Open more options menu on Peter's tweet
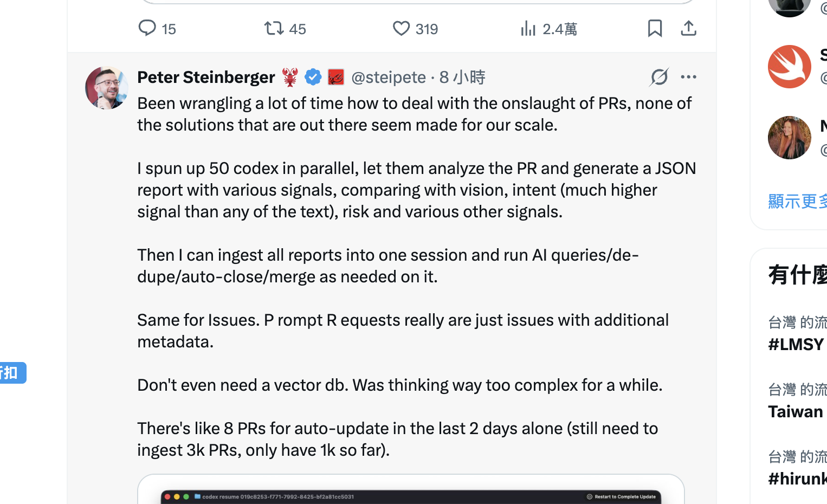 pyautogui.click(x=688, y=77)
